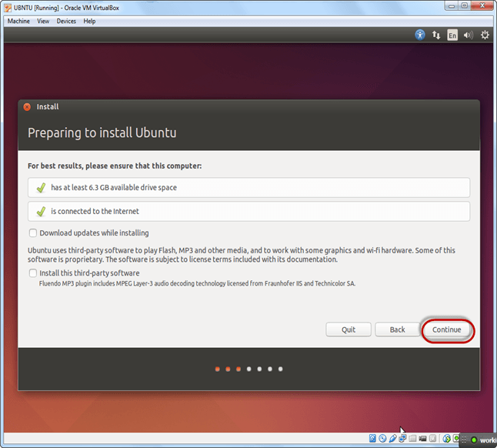Viewport: 497px width, 448px height.
Task: Open the Help menu
Action: tap(89, 21)
